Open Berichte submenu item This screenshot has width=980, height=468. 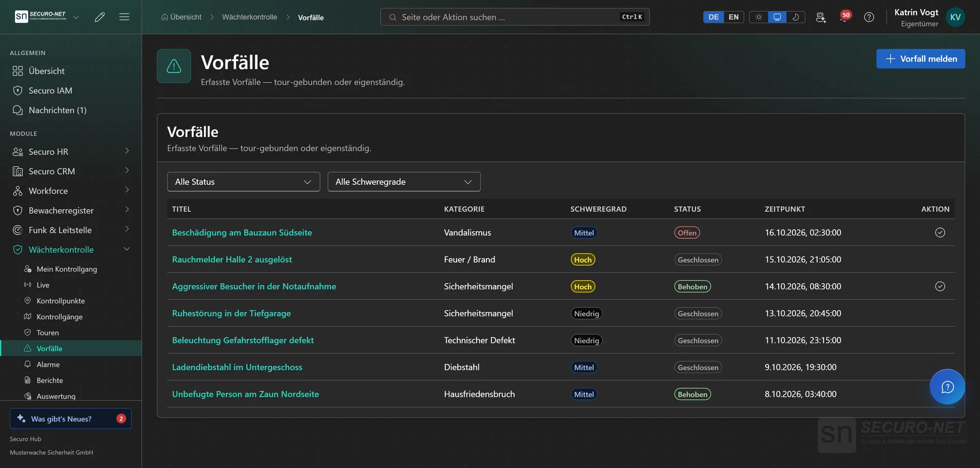pos(71,380)
